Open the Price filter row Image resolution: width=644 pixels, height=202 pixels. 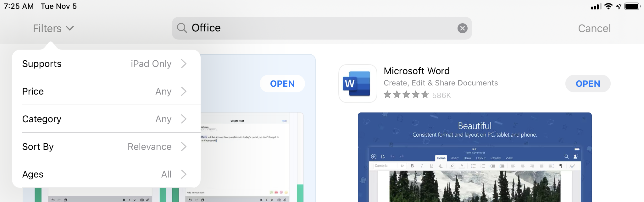point(106,91)
